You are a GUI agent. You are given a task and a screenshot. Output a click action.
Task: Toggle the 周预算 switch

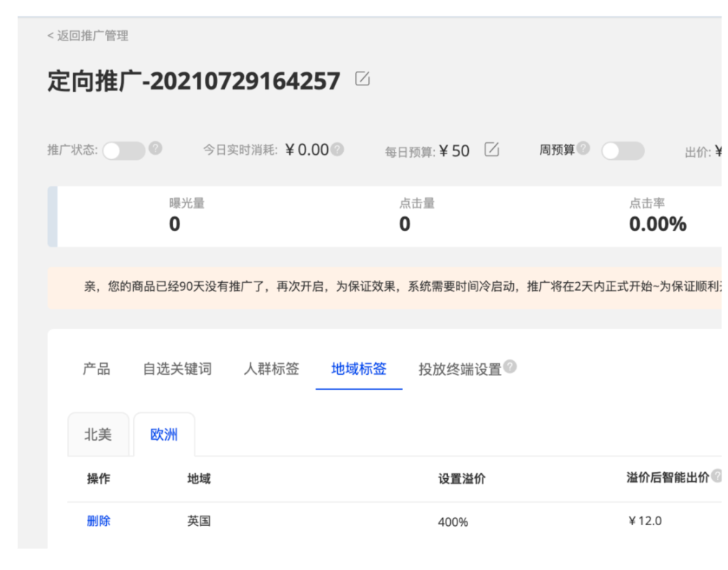point(622,151)
